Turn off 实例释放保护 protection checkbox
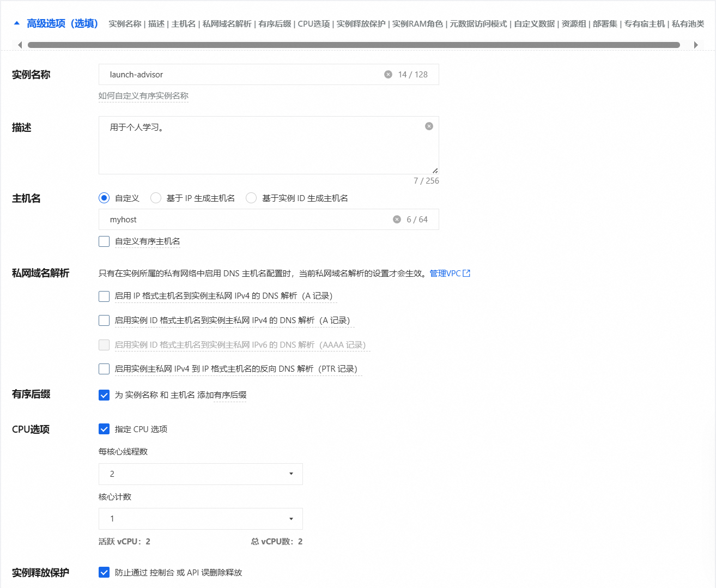The width and height of the screenshot is (716, 588). pos(104,572)
